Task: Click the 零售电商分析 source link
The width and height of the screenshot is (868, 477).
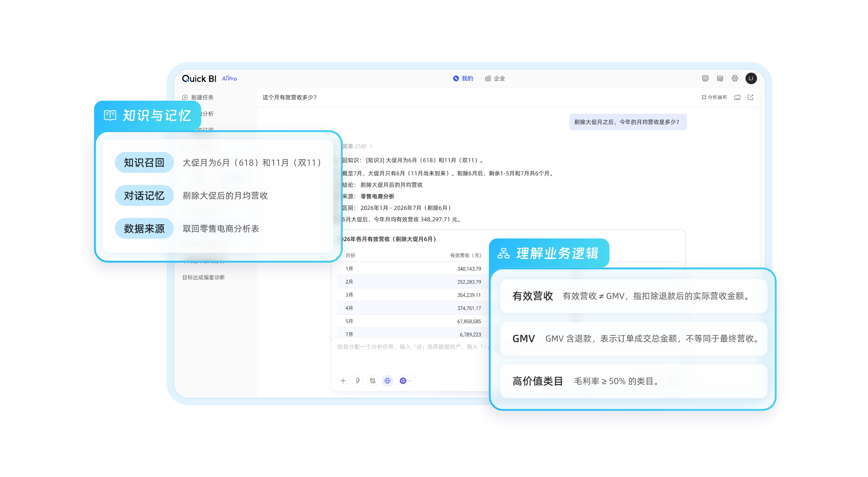Action: pos(377,197)
